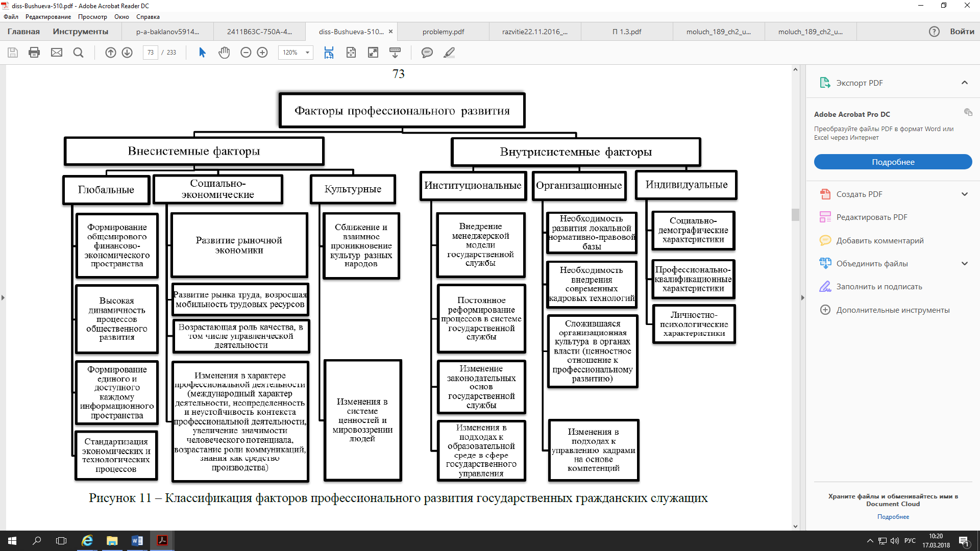Switch to the Главная tab
Image resolution: width=980 pixels, height=551 pixels.
tap(23, 32)
